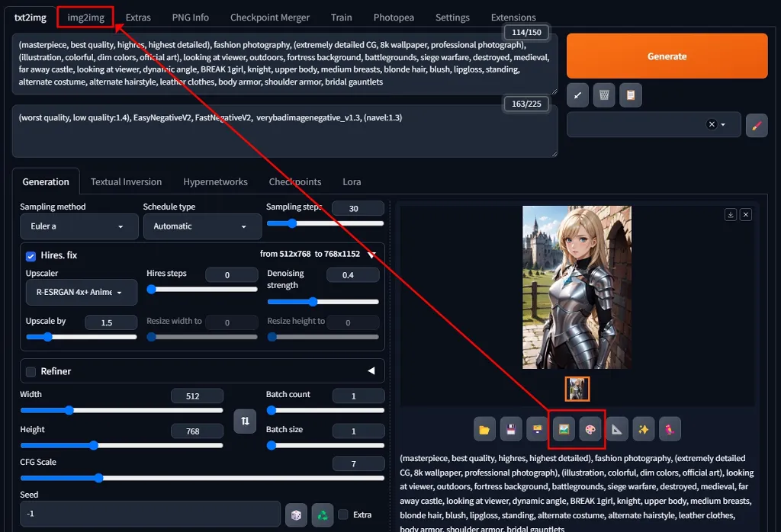Click the Sampling steps number field
The image size is (781, 532).
pos(358,208)
